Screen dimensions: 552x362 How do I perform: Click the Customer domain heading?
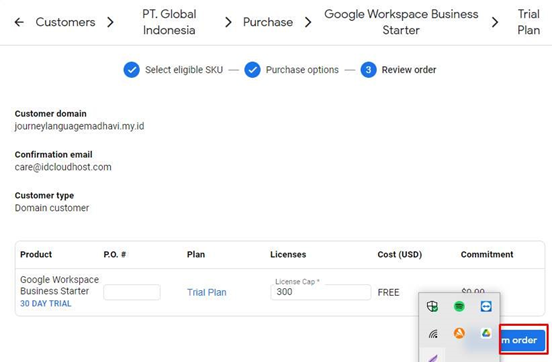[51, 114]
